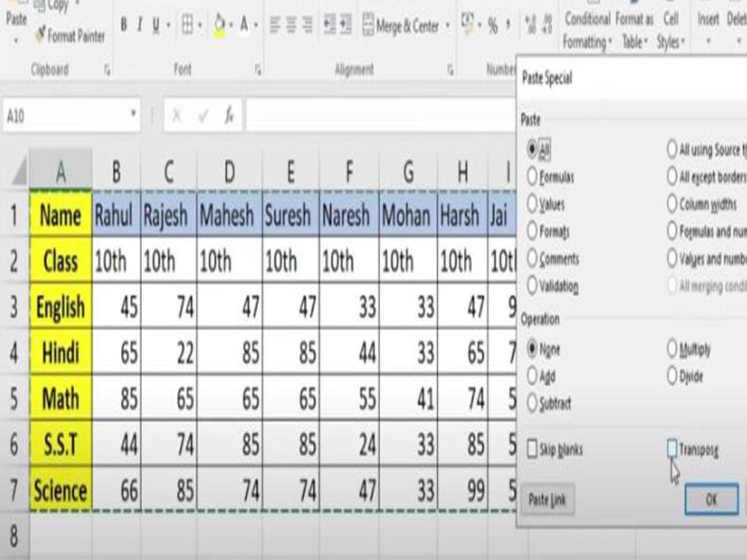Confirm Paste Special with OK

712,500
